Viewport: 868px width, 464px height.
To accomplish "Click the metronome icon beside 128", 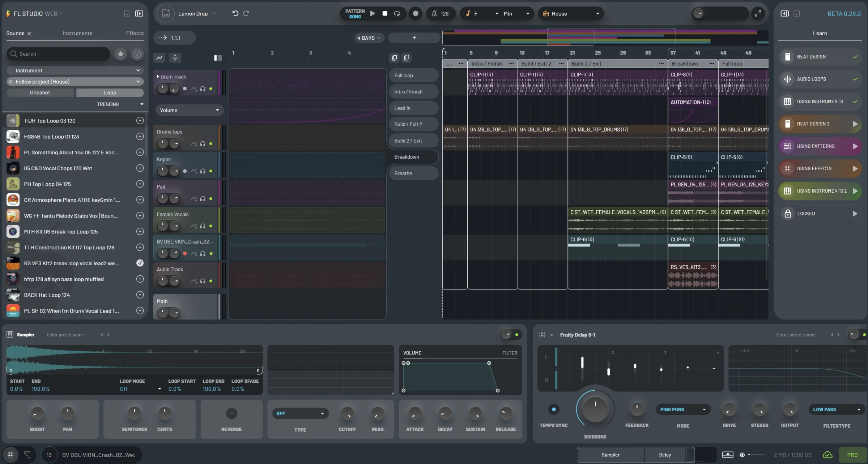I will point(434,13).
